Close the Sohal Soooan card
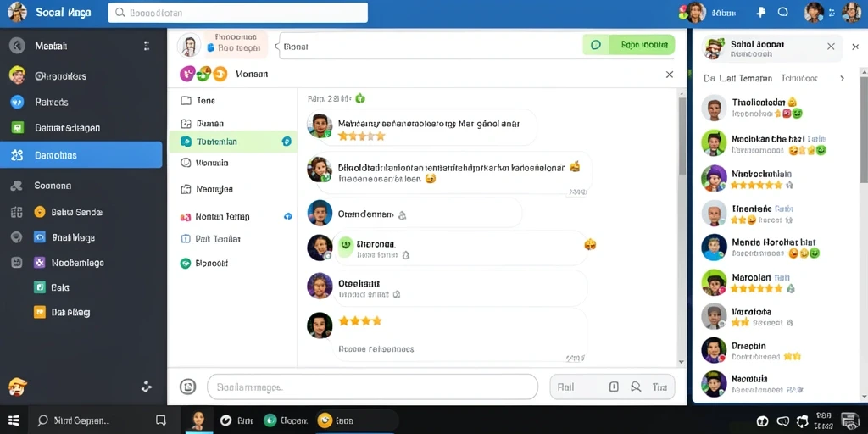This screenshot has height=434, width=868. (x=831, y=47)
